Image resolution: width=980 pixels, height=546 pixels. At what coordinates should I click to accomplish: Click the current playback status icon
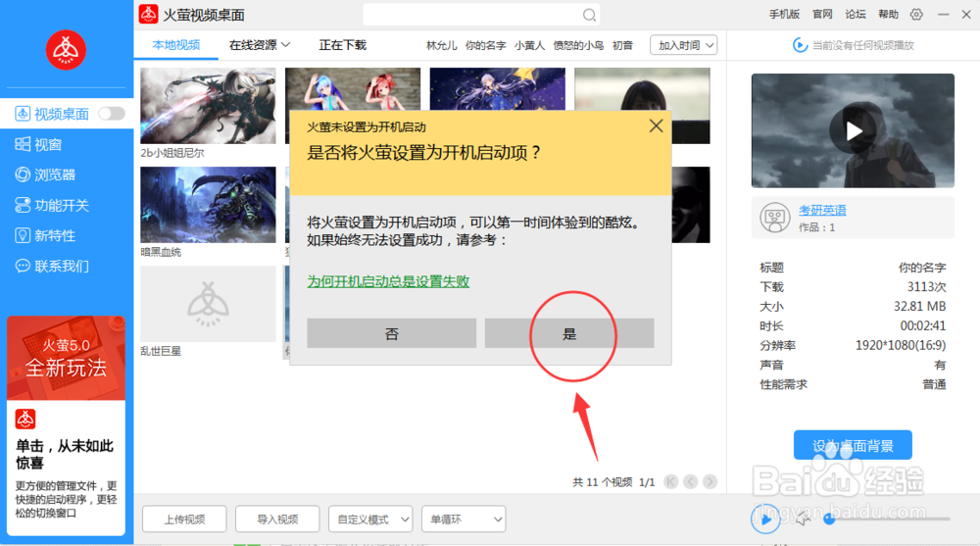[800, 45]
